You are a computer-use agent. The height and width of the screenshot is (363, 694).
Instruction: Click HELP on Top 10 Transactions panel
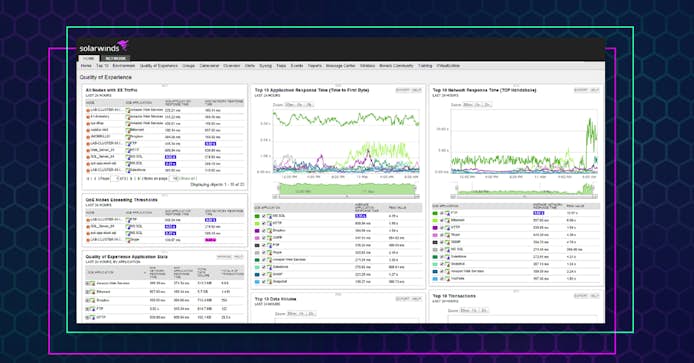click(x=594, y=296)
